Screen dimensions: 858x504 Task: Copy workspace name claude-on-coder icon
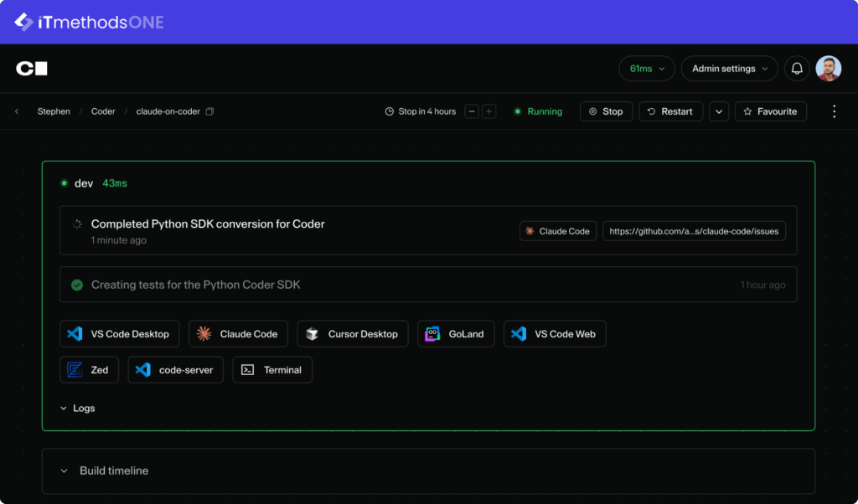(x=210, y=111)
